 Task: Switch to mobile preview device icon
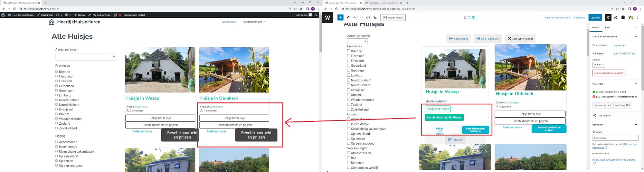click(465, 17)
